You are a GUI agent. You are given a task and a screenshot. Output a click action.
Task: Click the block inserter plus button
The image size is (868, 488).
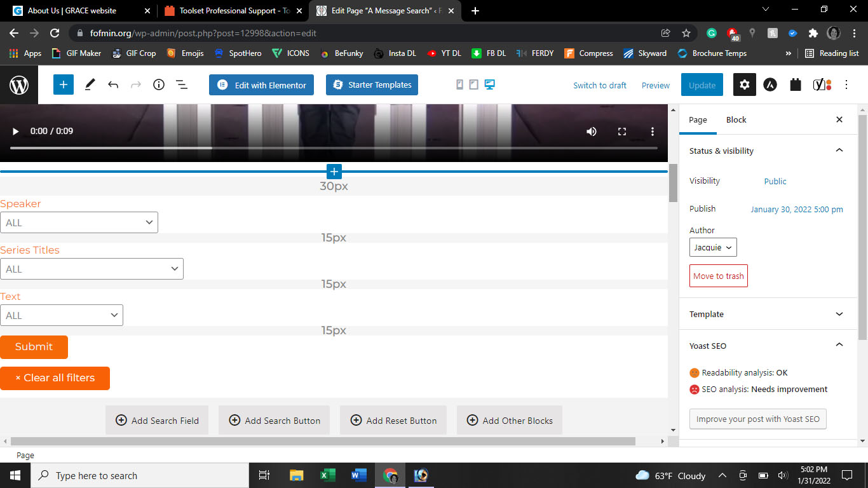64,85
